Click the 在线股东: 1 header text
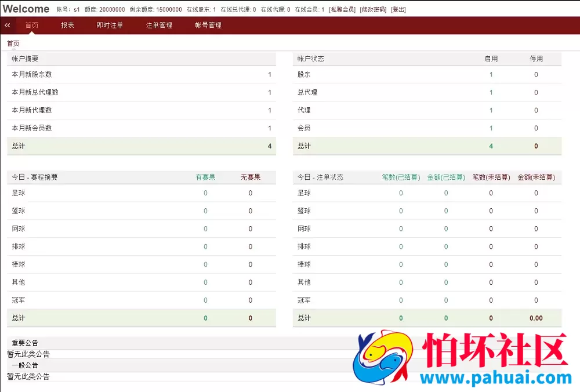The image size is (580, 392). pyautogui.click(x=201, y=10)
